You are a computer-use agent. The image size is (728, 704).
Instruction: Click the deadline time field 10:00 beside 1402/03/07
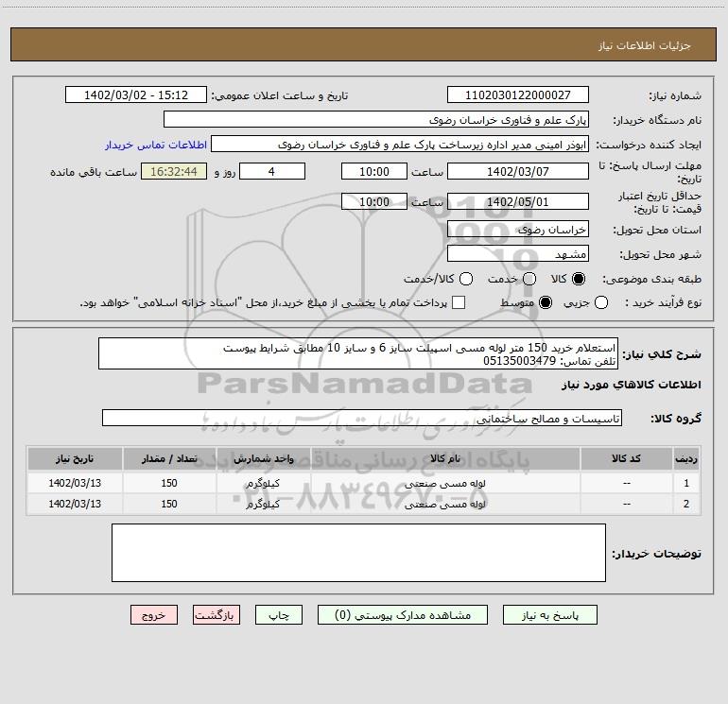coord(374,171)
